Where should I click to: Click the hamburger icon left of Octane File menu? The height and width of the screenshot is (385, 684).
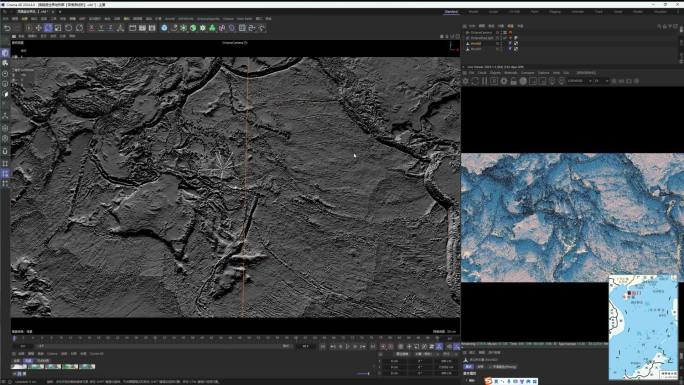click(464, 72)
